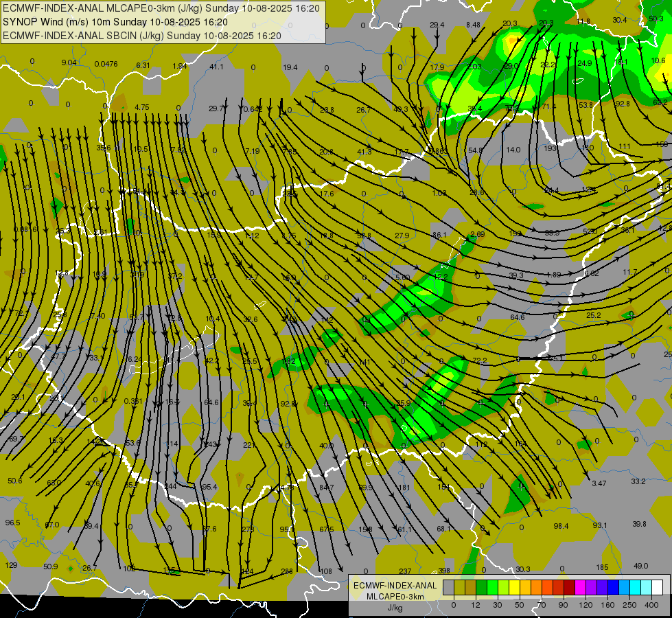Click the map value 84.7
This screenshot has height=618, width=672.
pyautogui.click(x=327, y=488)
